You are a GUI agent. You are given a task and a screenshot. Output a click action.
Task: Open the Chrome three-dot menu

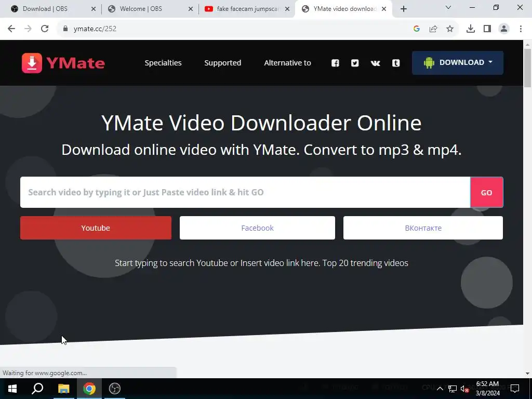(x=521, y=29)
